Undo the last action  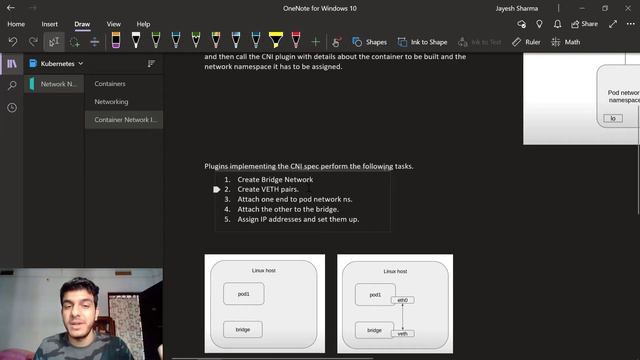pyautogui.click(x=13, y=42)
